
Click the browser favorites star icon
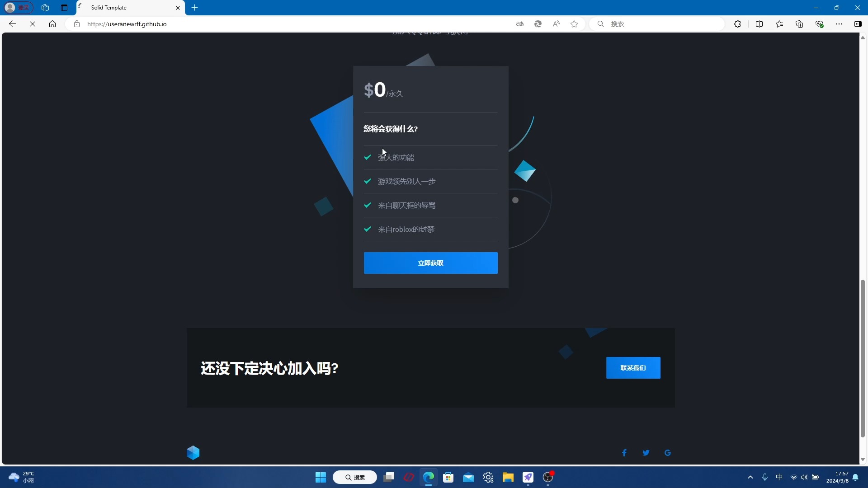[x=574, y=24]
